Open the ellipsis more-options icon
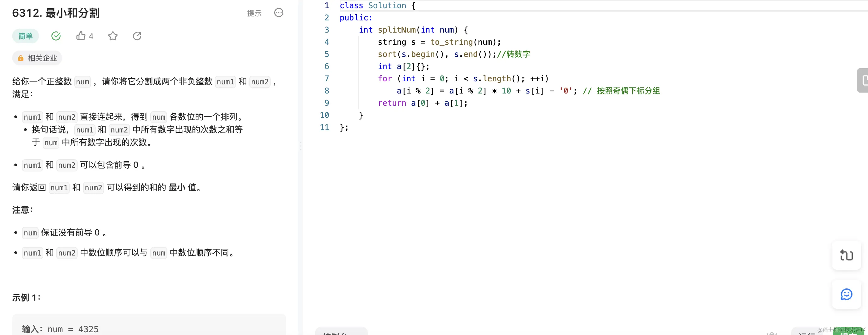 tap(279, 13)
